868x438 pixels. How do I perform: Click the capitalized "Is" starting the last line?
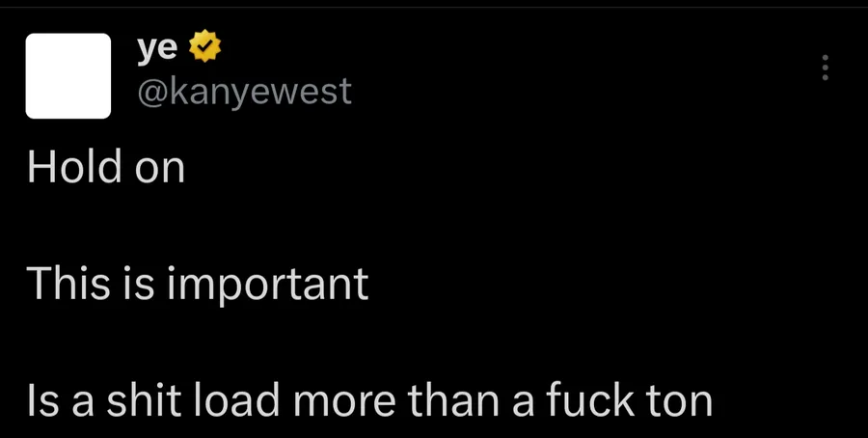point(43,401)
